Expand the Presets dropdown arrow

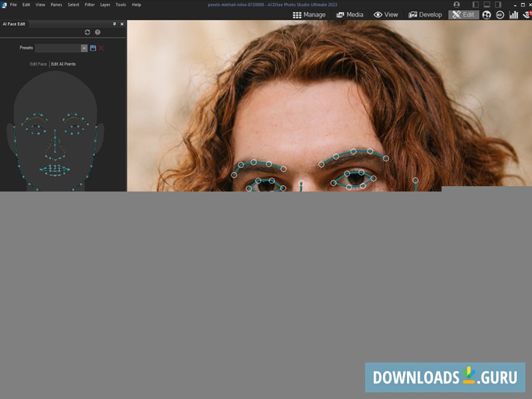84,48
